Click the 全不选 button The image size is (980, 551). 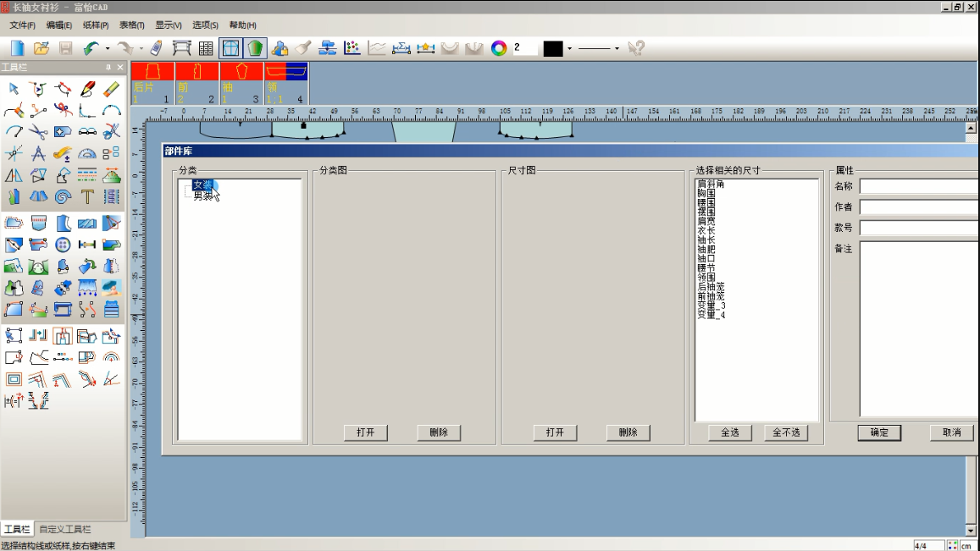pos(785,433)
